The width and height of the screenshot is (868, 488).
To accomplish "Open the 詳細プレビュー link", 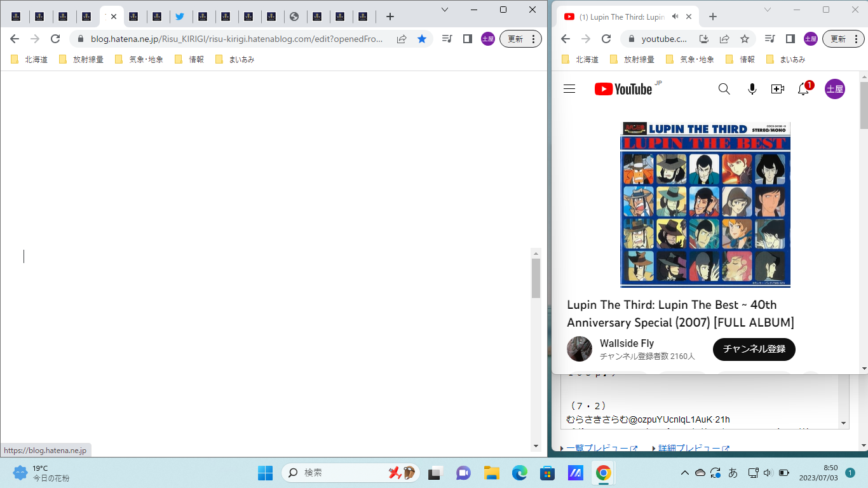I will [694, 449].
